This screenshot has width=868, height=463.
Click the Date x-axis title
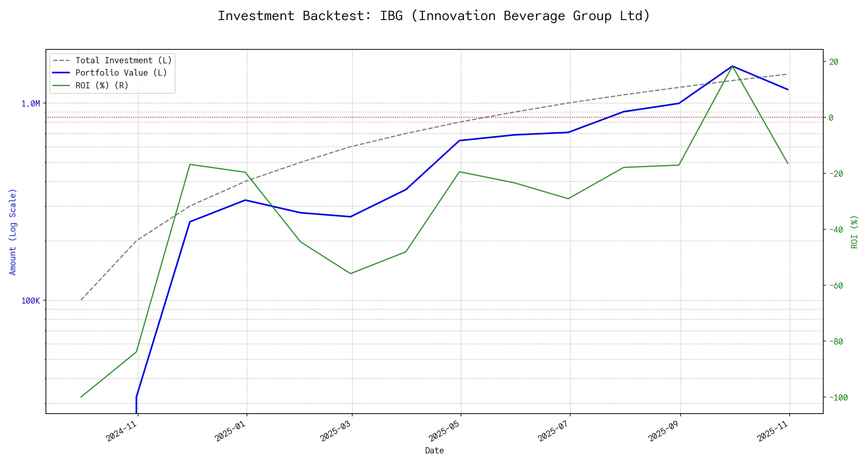(434, 451)
